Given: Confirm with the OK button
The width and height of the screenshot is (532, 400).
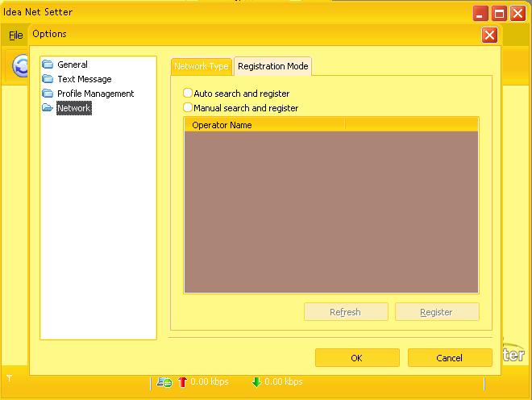Looking at the screenshot, I should click(x=357, y=357).
